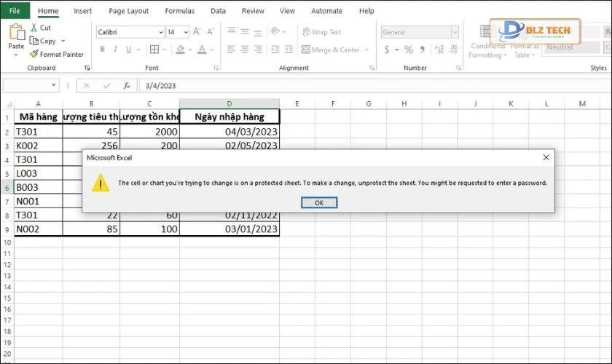Click OK in the protected sheet dialog
The width and height of the screenshot is (612, 364).
click(318, 202)
